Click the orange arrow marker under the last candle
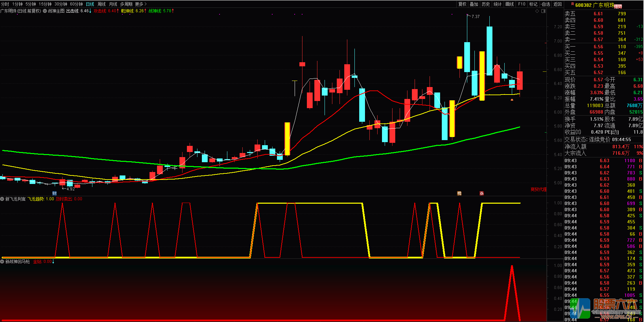Viewport: 644px width, 322px height. (512, 100)
